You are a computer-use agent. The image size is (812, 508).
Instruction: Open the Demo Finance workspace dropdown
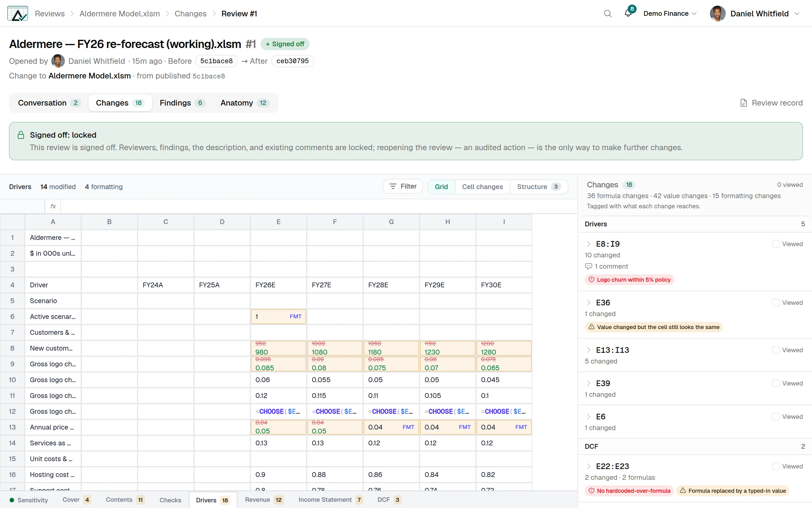click(670, 14)
